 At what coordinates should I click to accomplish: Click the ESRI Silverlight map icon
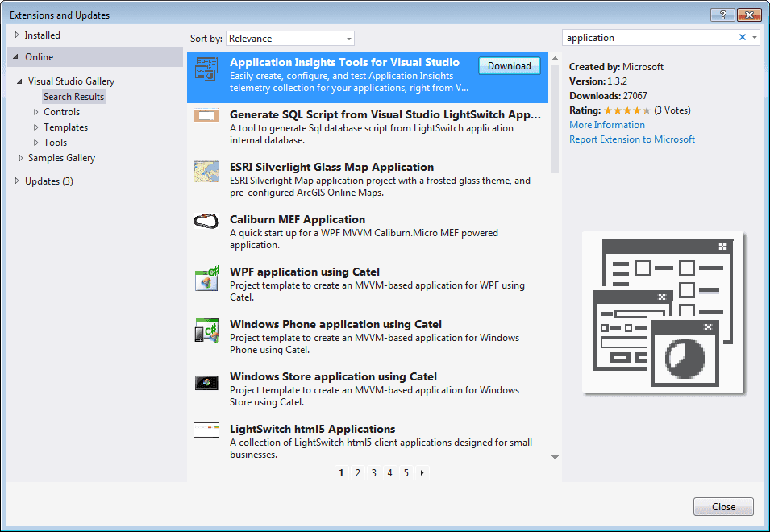[x=206, y=172]
